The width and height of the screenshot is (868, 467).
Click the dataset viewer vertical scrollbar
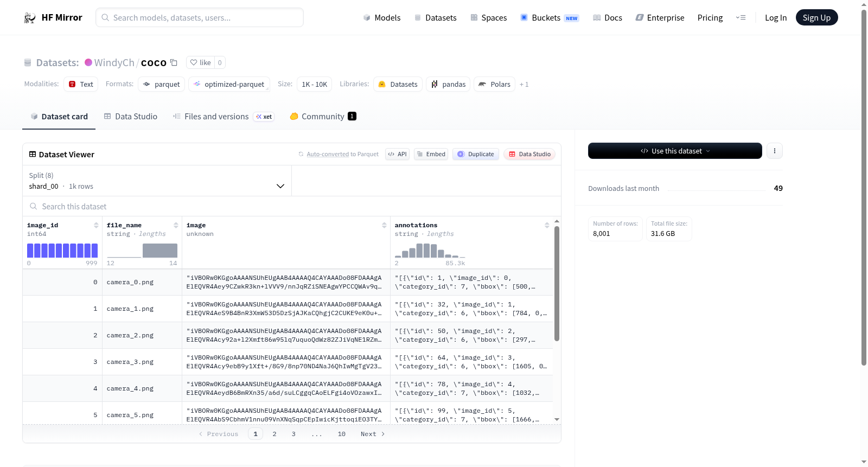pyautogui.click(x=557, y=284)
